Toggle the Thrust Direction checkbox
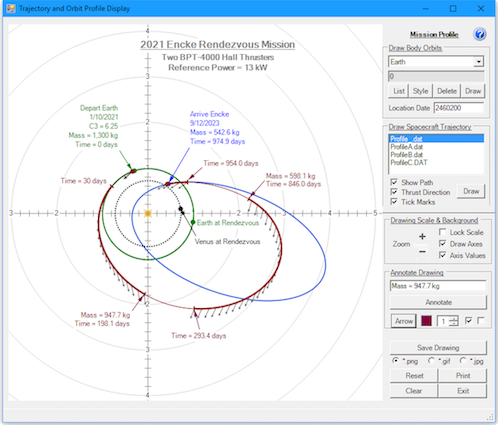498x425 pixels. tap(394, 192)
